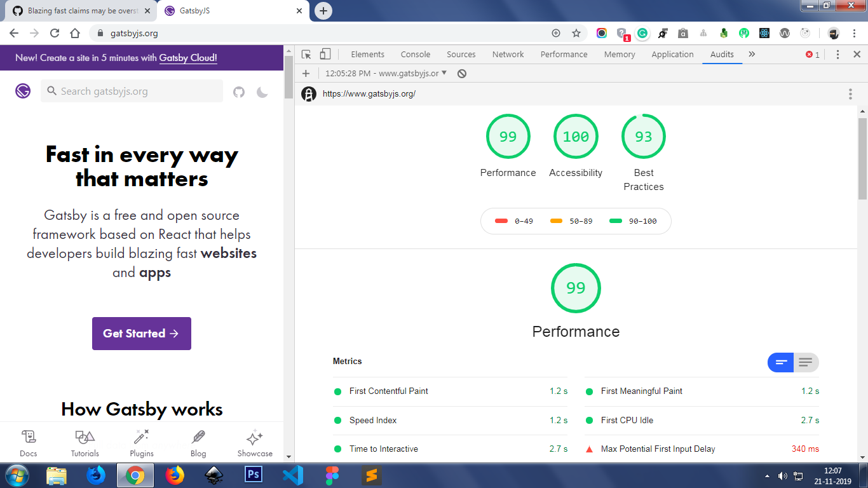868x488 pixels.
Task: Open a new browser tab
Action: tap(323, 11)
